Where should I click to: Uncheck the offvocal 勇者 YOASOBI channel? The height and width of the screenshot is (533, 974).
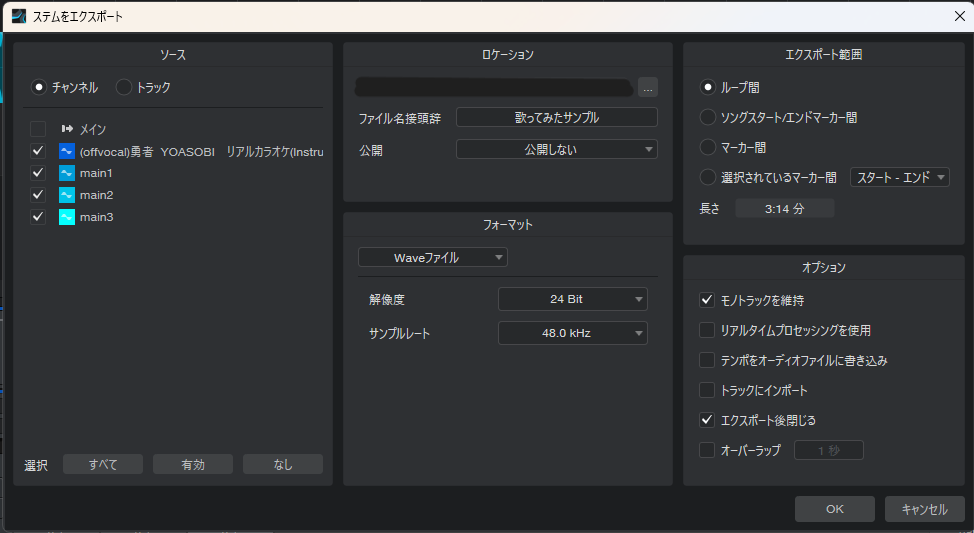(38, 151)
